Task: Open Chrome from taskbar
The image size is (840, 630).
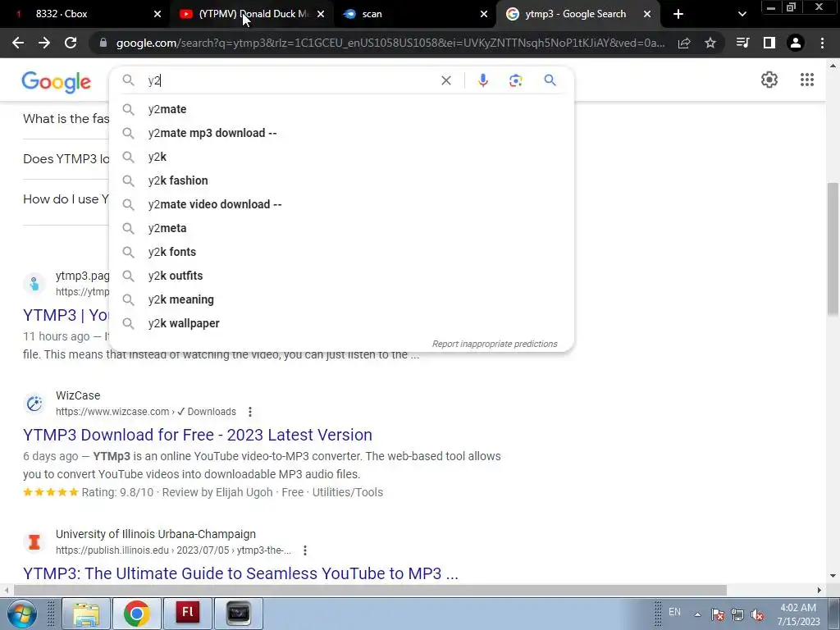Action: pyautogui.click(x=137, y=613)
